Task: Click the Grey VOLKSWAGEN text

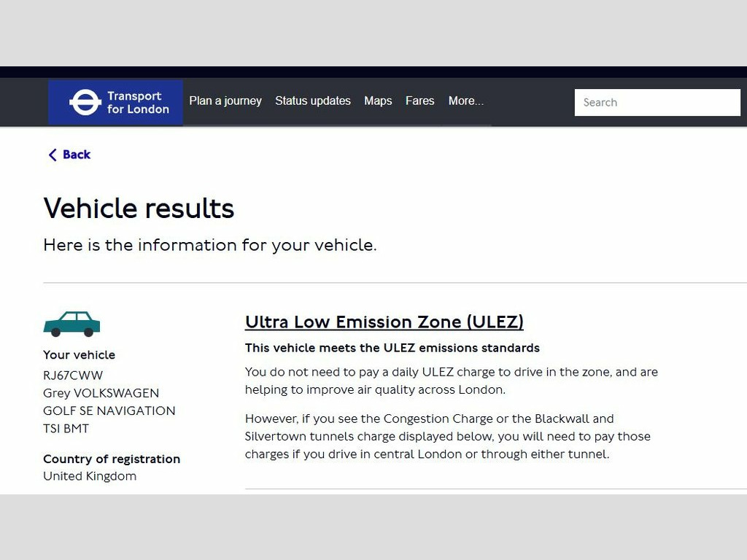Action: point(101,393)
